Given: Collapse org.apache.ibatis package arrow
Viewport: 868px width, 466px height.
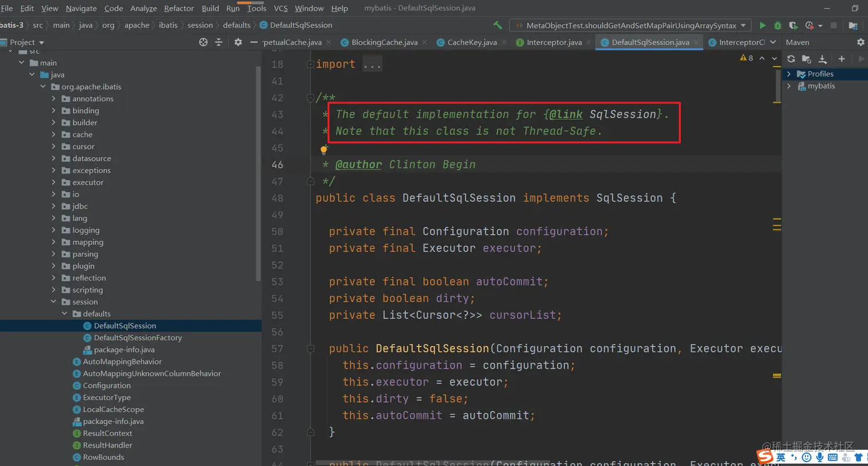Looking at the screenshot, I should tap(42, 87).
